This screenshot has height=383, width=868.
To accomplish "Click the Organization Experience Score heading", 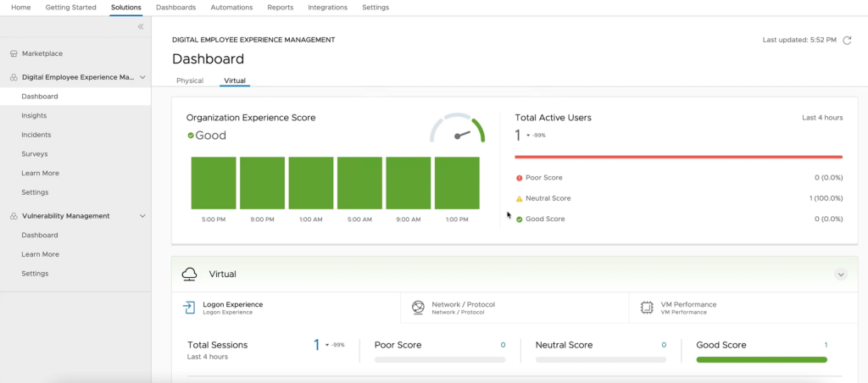I will coord(251,118).
